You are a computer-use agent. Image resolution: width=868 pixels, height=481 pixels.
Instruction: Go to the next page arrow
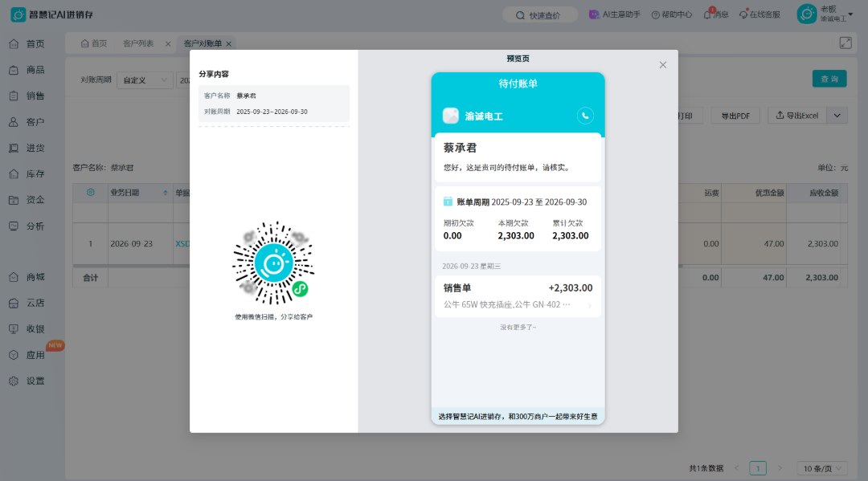click(x=780, y=468)
